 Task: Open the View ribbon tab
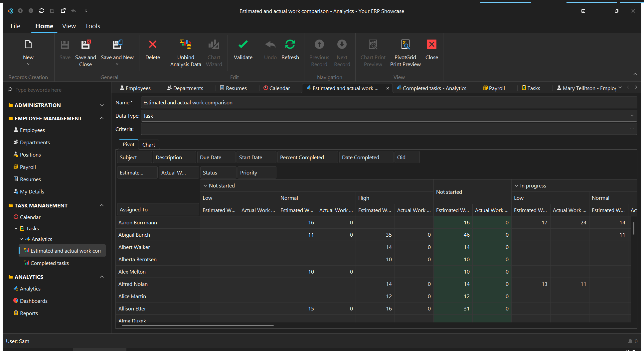click(69, 26)
